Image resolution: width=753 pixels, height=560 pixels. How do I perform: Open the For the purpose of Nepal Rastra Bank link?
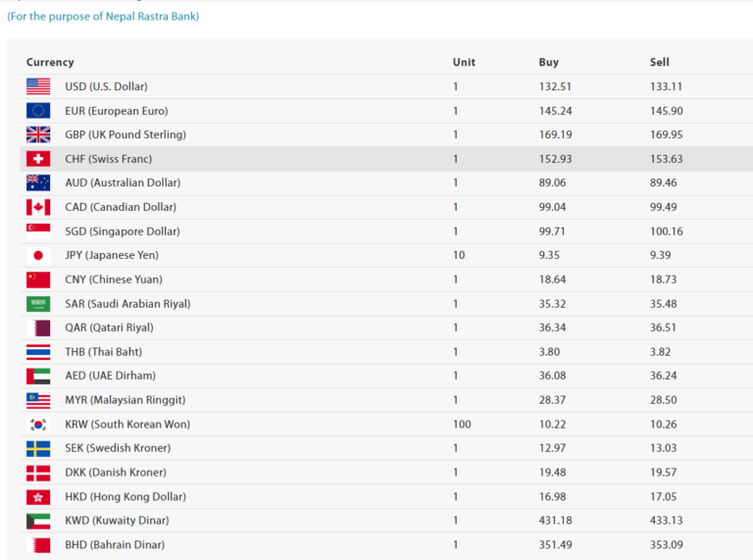pos(103,17)
